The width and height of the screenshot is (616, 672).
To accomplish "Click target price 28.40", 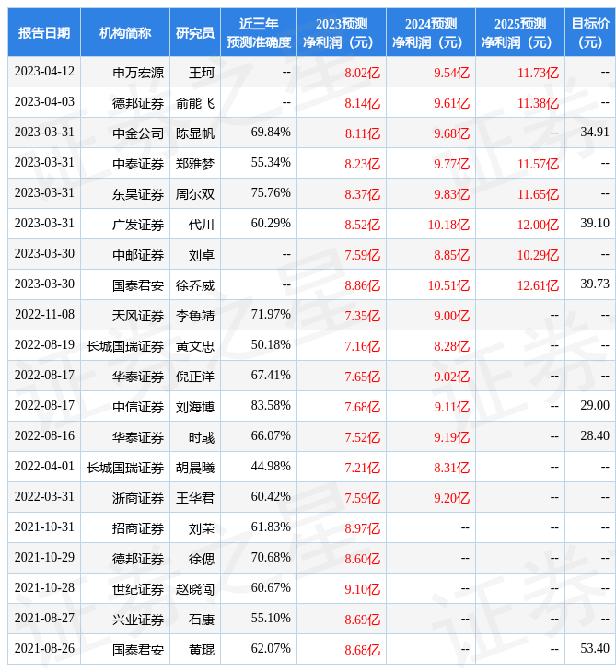I will [595, 436].
